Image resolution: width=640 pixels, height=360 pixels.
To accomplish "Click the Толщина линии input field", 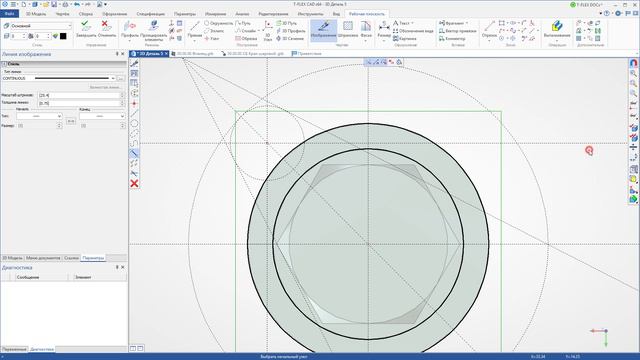I will [80, 103].
